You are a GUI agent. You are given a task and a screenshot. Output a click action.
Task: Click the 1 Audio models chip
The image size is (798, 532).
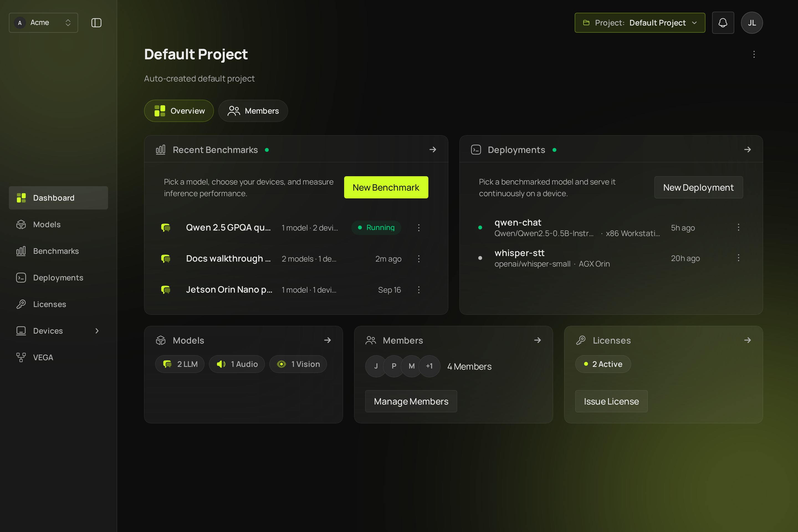pyautogui.click(x=237, y=364)
